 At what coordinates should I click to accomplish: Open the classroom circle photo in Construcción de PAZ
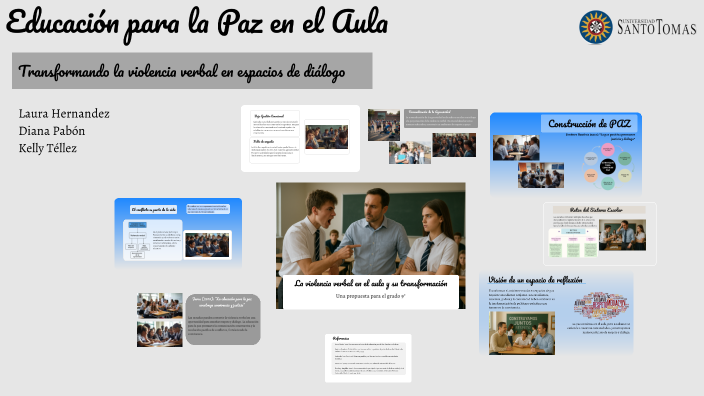541,175
